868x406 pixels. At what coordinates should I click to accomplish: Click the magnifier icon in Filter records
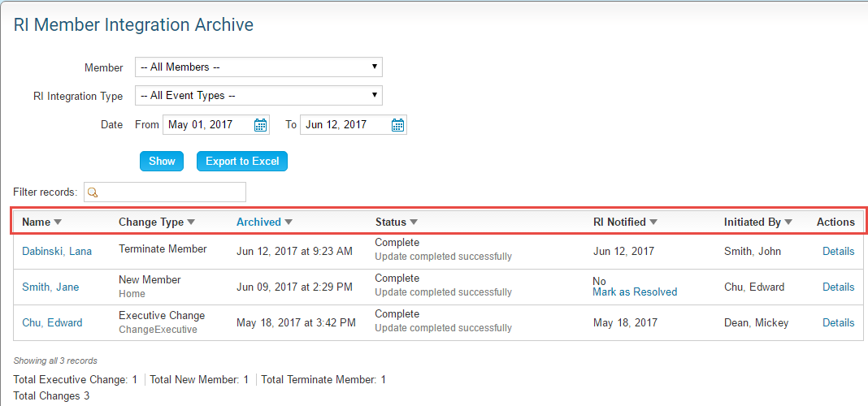pyautogui.click(x=93, y=192)
